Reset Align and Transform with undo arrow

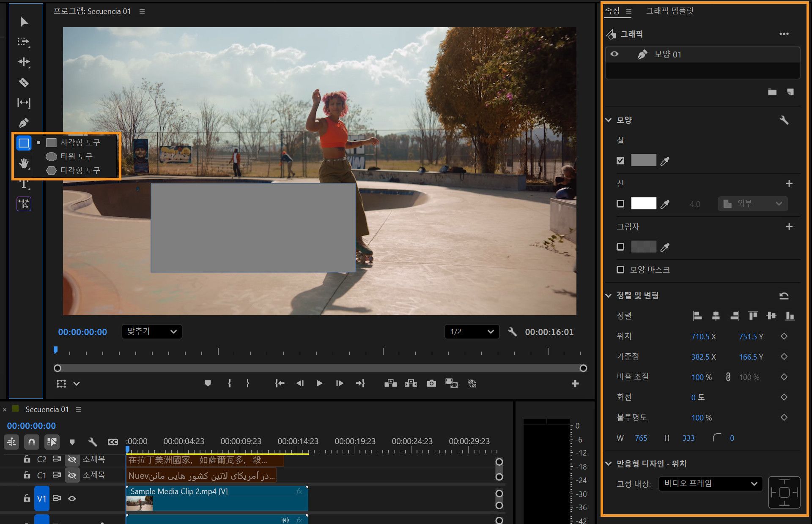[x=784, y=296]
